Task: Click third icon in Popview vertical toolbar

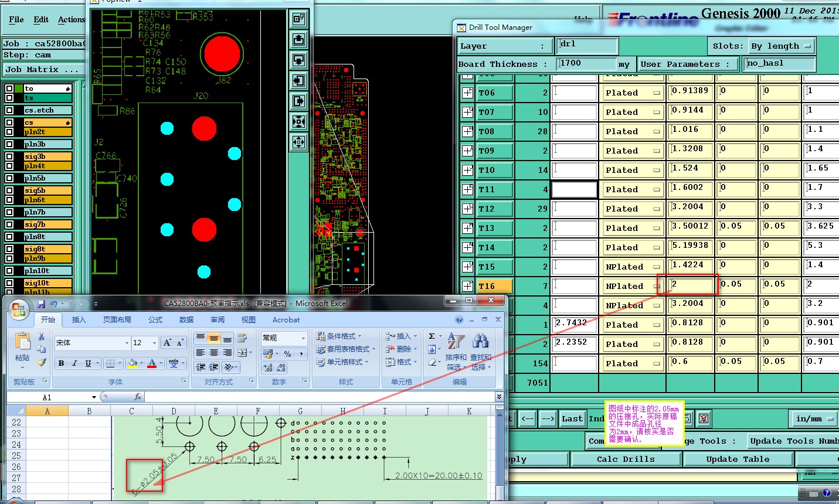Action: click(x=298, y=60)
